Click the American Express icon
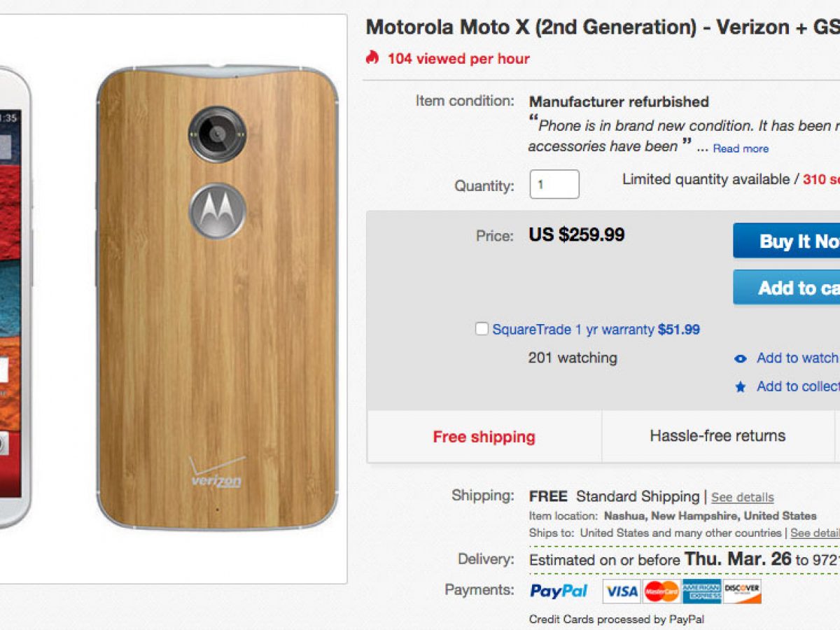 point(701,591)
